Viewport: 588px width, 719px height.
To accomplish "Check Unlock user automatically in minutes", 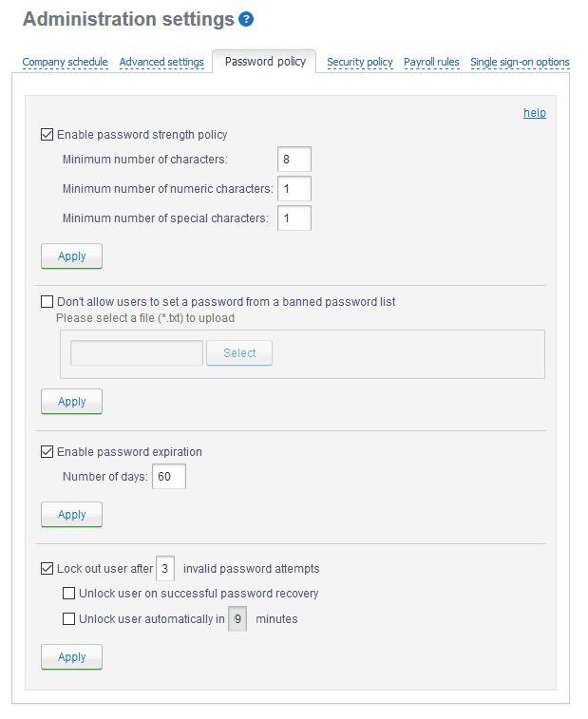I will point(68,619).
